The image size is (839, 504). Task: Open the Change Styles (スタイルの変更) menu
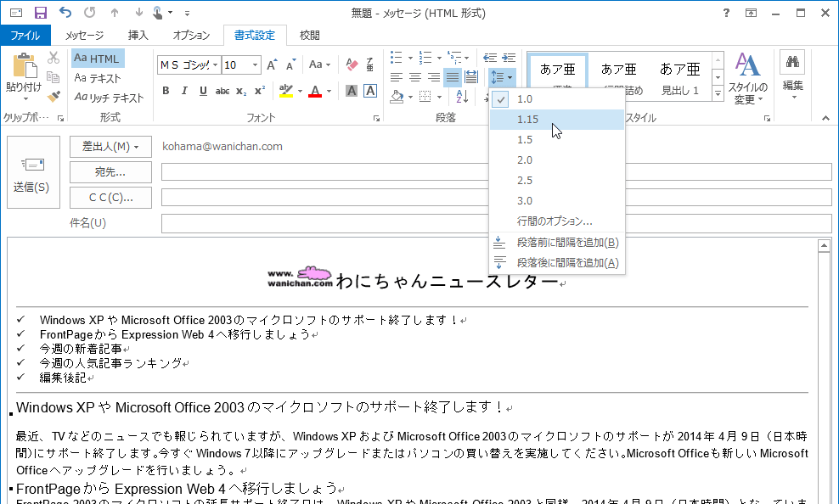click(747, 79)
